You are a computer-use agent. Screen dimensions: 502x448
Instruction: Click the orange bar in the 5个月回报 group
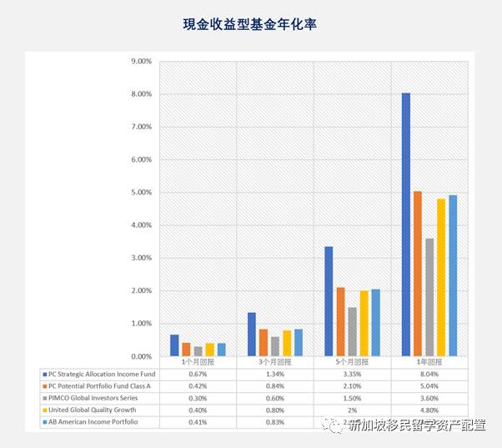click(340, 322)
